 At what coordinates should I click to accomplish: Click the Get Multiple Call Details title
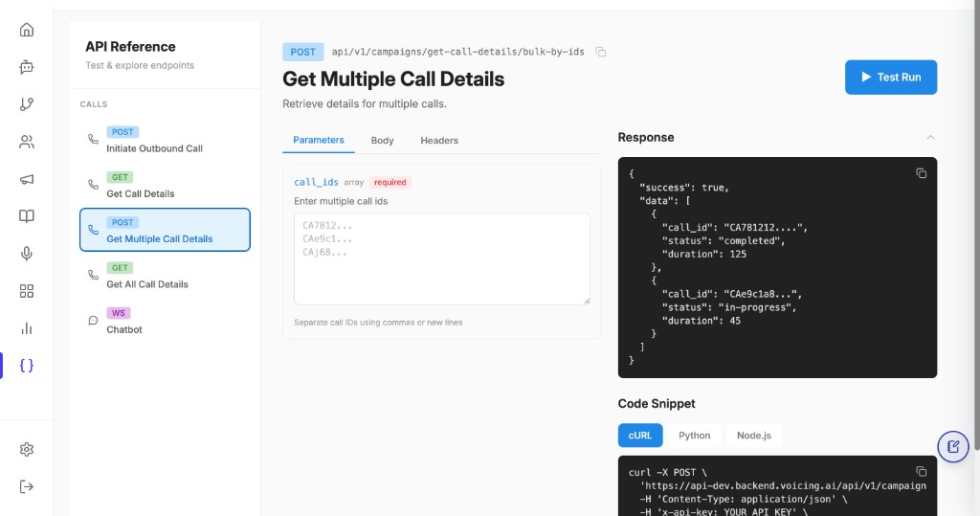coord(393,79)
